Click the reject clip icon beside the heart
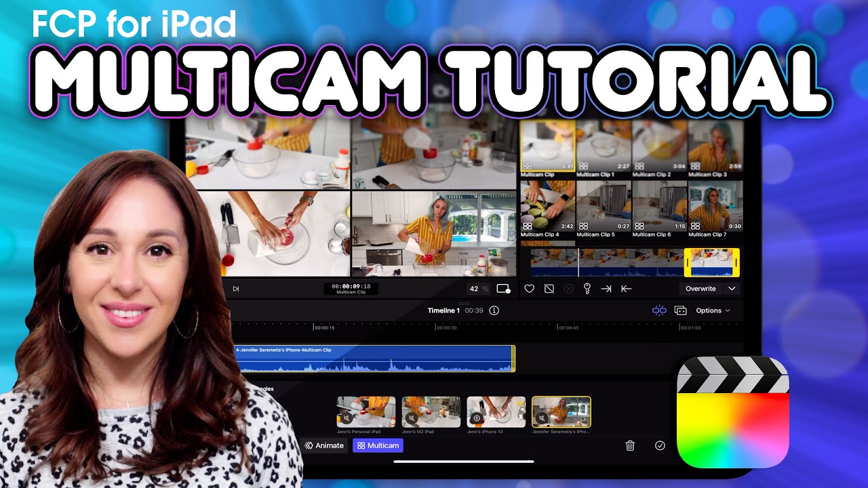This screenshot has height=488, width=868. (549, 289)
